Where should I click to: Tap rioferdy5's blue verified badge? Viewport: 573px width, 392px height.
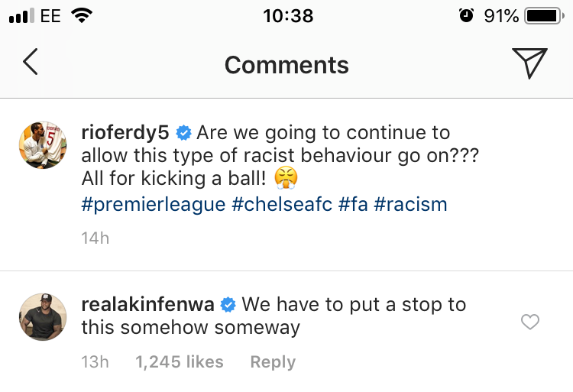[x=183, y=133]
